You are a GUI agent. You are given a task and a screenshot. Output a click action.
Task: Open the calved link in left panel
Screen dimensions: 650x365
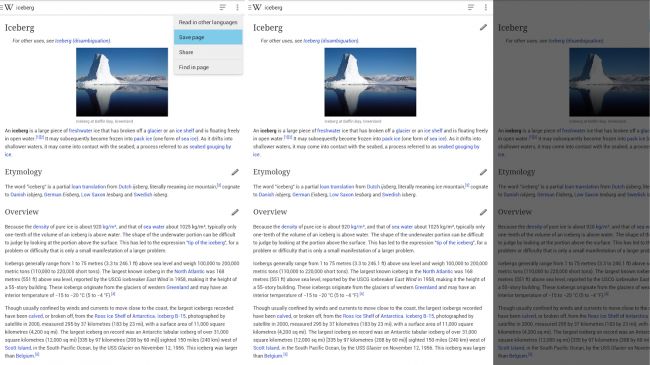click(36, 316)
